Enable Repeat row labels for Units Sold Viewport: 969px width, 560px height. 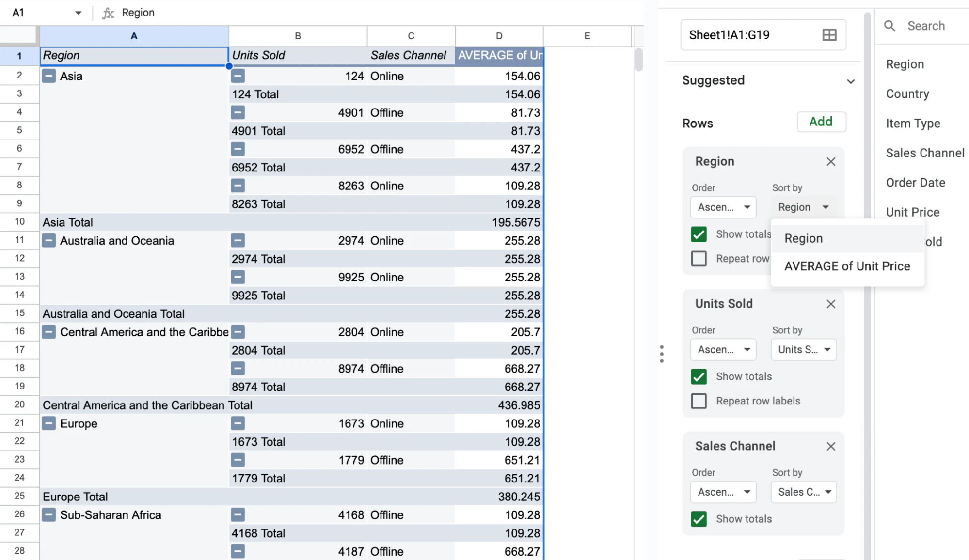699,401
